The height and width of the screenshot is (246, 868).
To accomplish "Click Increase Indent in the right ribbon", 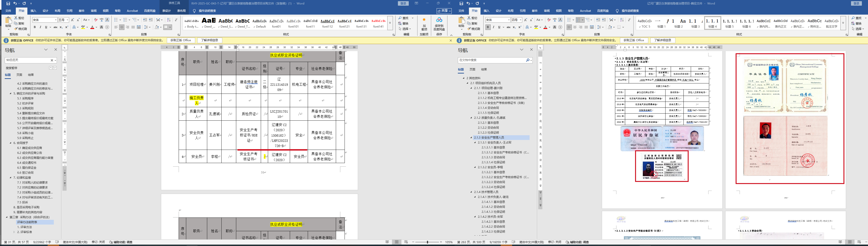I will pos(604,20).
